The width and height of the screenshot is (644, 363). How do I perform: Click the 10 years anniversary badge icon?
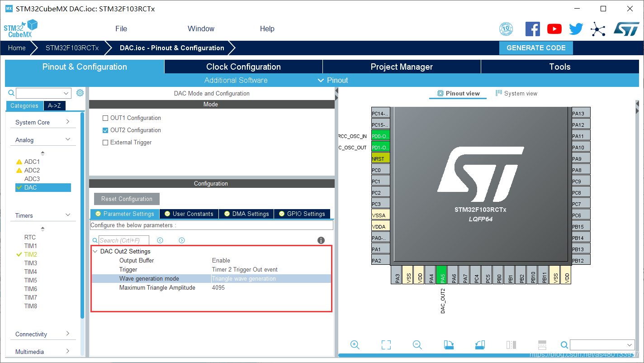tap(506, 29)
